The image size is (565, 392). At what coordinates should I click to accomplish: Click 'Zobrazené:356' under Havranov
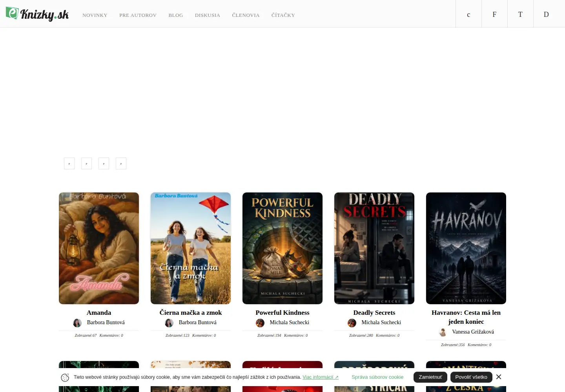click(453, 345)
